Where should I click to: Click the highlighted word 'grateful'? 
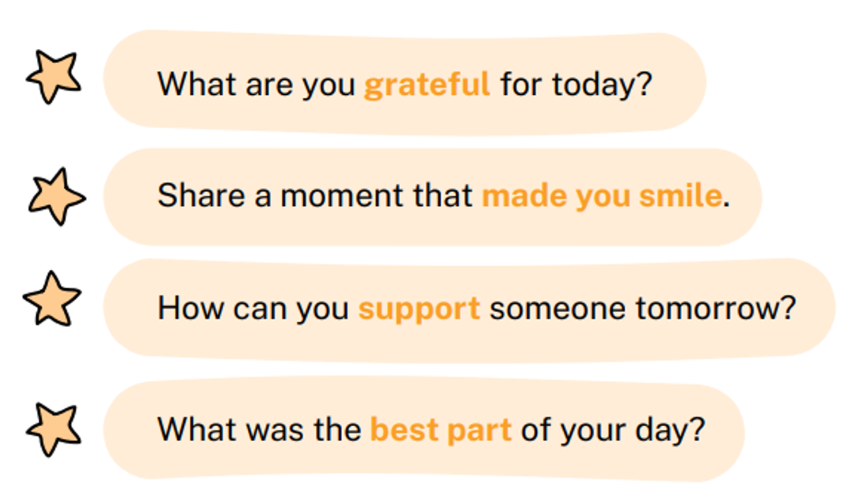tap(426, 86)
